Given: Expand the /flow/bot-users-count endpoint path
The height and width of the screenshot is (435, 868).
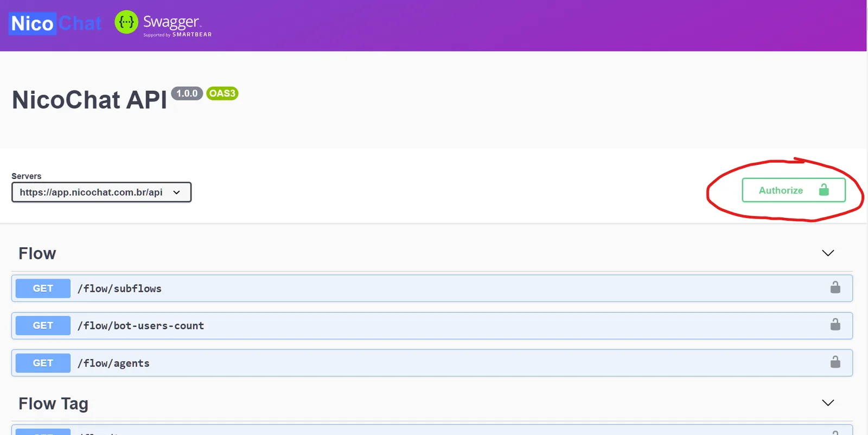Looking at the screenshot, I should [141, 325].
